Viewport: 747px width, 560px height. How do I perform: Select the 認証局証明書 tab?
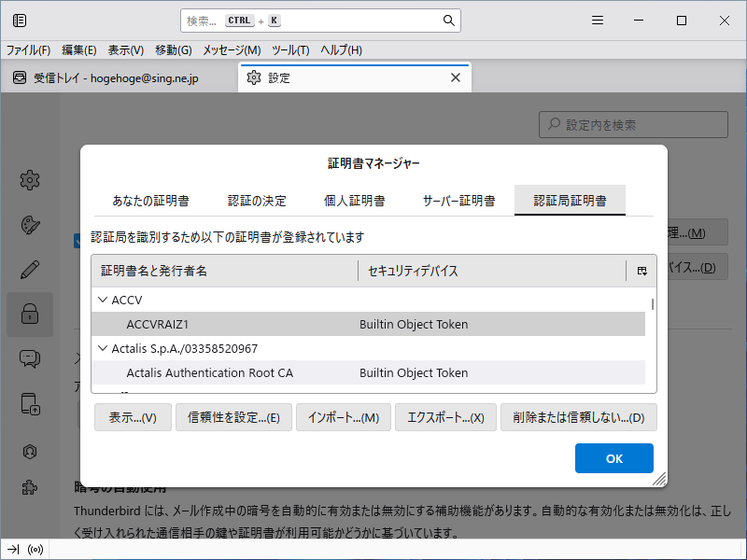[570, 201]
